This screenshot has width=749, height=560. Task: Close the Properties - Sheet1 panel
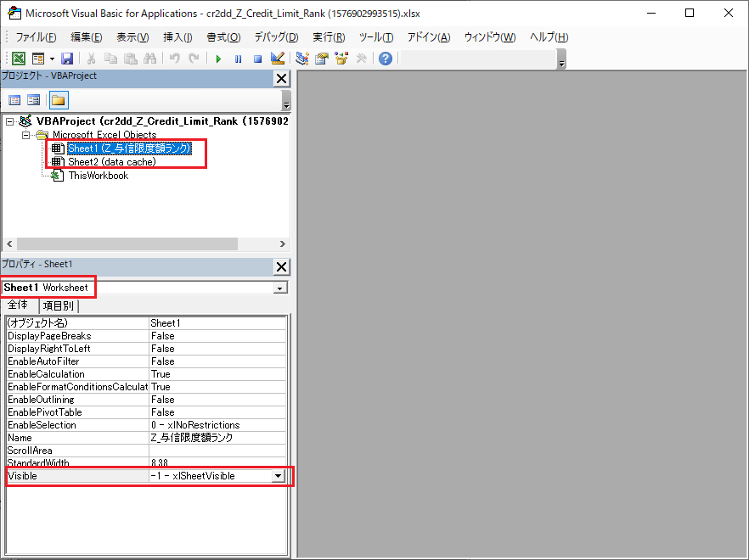tap(282, 266)
